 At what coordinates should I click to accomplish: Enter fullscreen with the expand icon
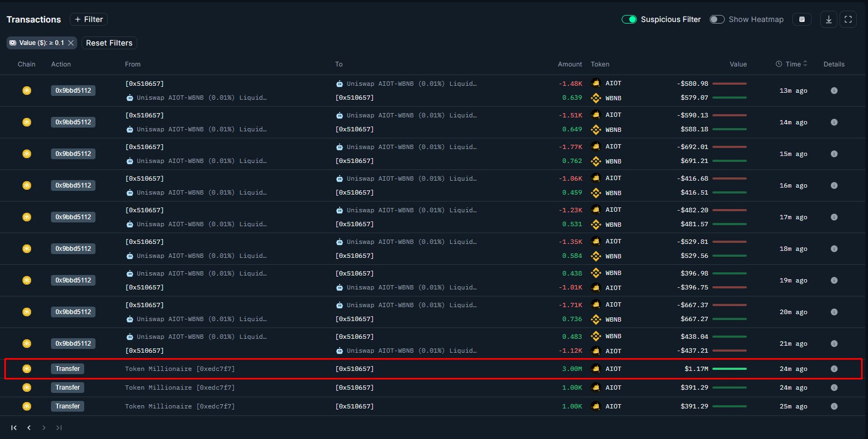[848, 19]
